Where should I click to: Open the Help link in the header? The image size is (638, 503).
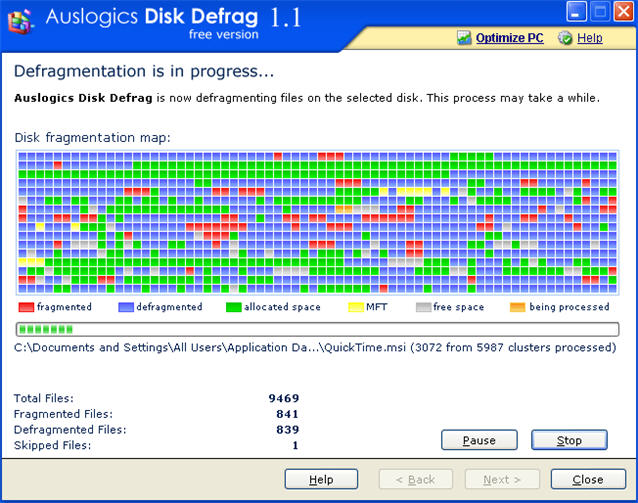[x=590, y=38]
